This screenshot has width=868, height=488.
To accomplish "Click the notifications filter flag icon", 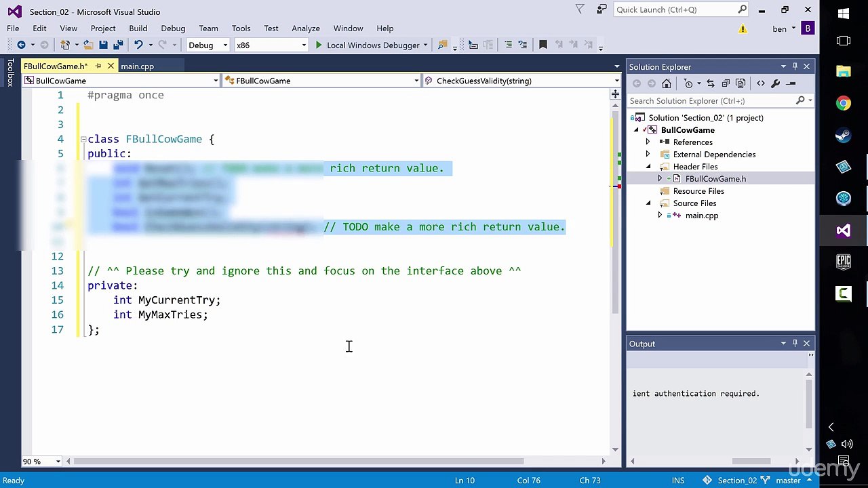I will pyautogui.click(x=580, y=9).
